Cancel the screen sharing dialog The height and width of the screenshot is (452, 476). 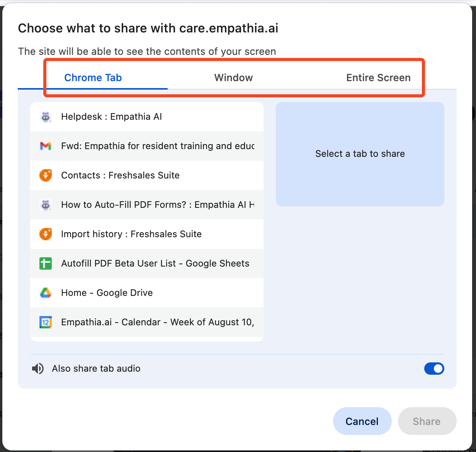pyautogui.click(x=362, y=421)
